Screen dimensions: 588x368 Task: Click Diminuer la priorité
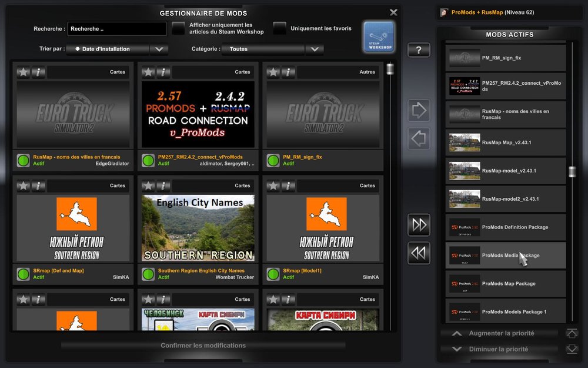pos(499,349)
